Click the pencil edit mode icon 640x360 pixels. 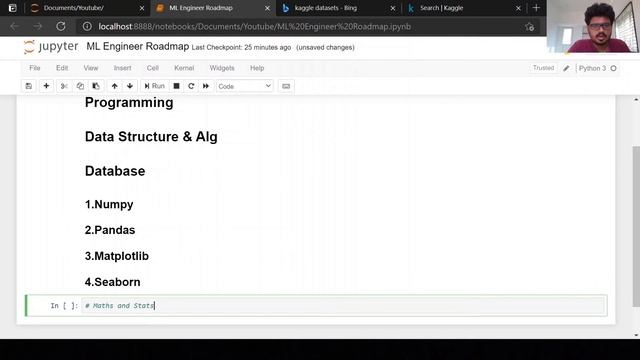(566, 69)
